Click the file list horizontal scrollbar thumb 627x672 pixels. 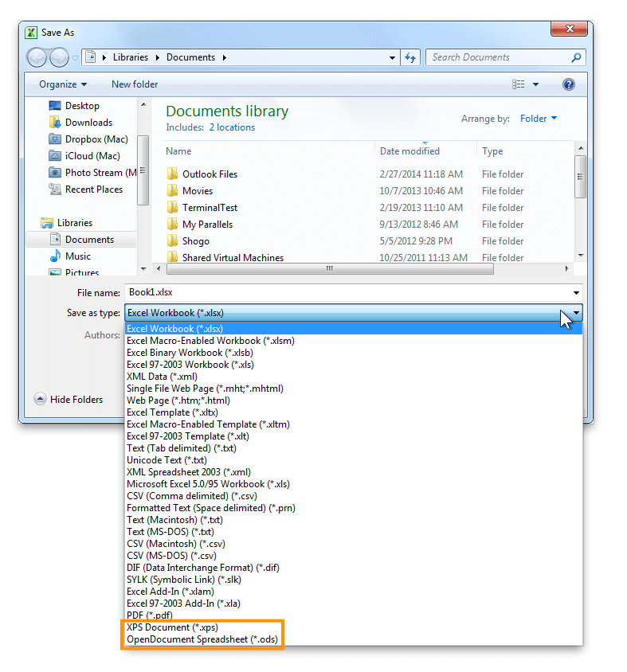pos(330,268)
